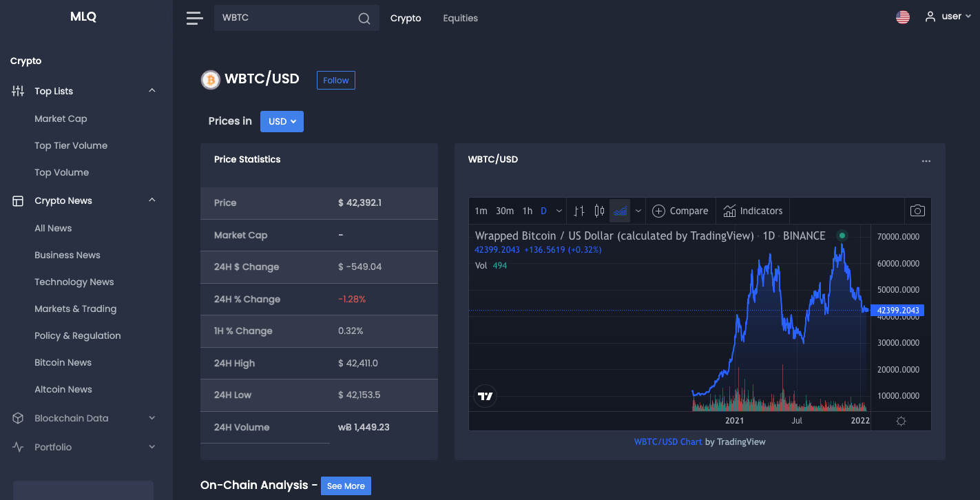
Task: Select the Area chart style icon
Action: point(620,211)
